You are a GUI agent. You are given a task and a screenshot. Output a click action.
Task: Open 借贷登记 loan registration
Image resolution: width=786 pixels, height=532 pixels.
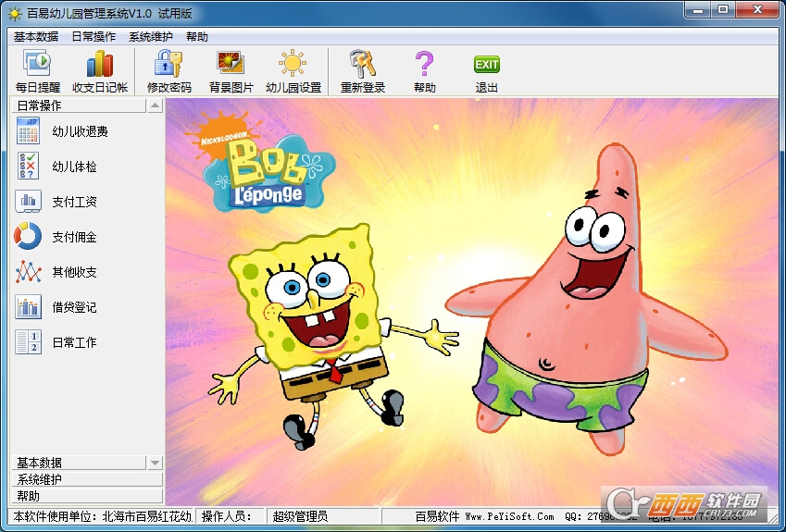coord(74,307)
